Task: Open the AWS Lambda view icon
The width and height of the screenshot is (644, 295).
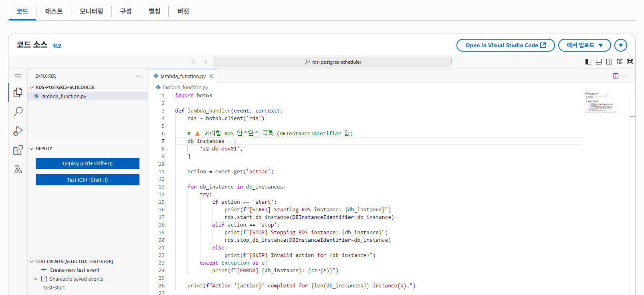Action: [18, 169]
